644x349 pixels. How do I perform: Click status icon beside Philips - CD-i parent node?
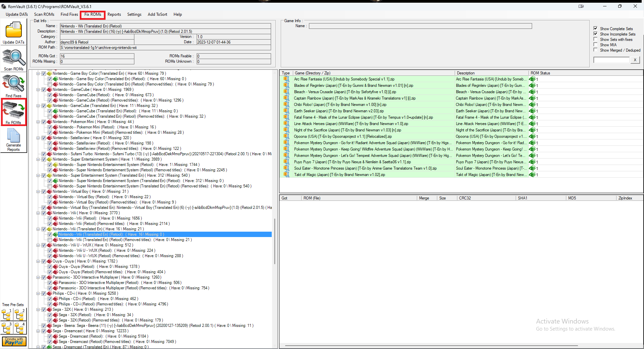click(49, 293)
